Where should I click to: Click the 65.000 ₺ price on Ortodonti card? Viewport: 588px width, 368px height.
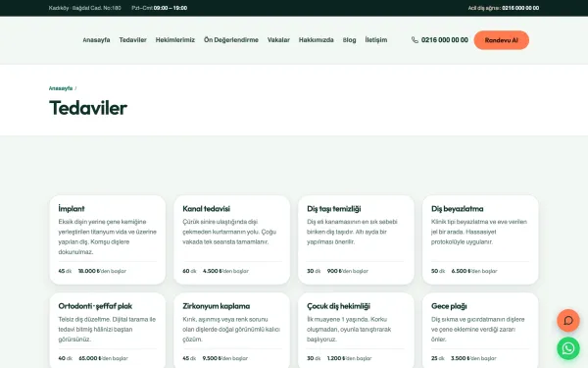coord(89,358)
